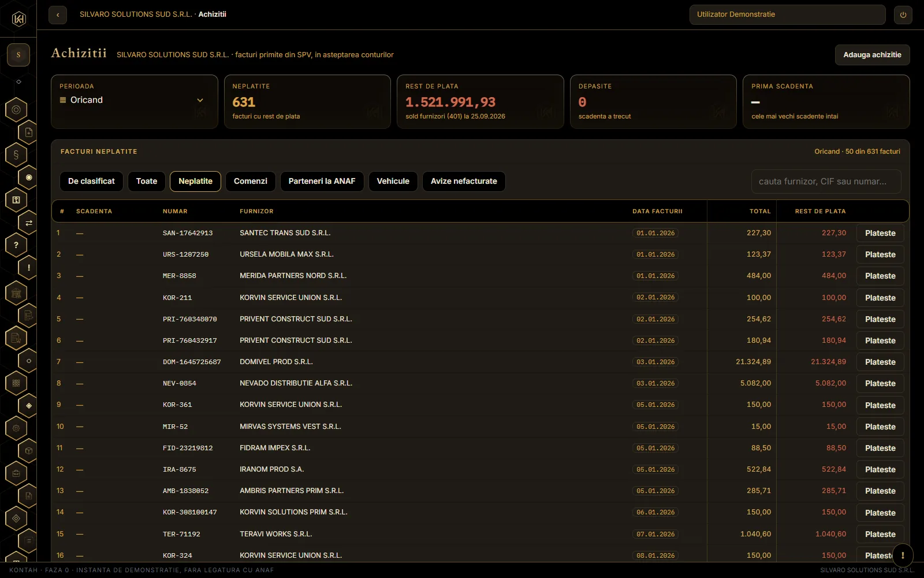
Task: Switch to the 'De clasificat' tab
Action: pyautogui.click(x=91, y=181)
